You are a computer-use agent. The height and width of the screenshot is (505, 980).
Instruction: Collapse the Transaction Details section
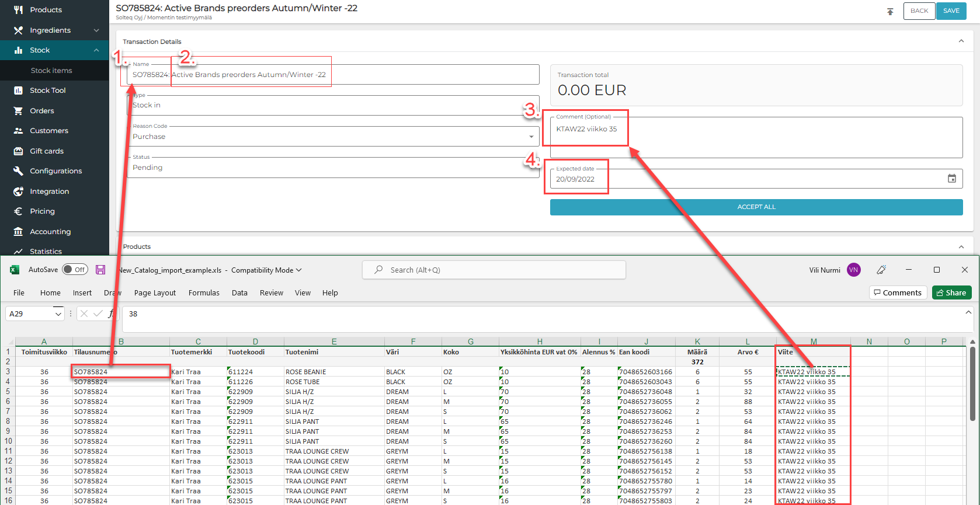(x=961, y=41)
